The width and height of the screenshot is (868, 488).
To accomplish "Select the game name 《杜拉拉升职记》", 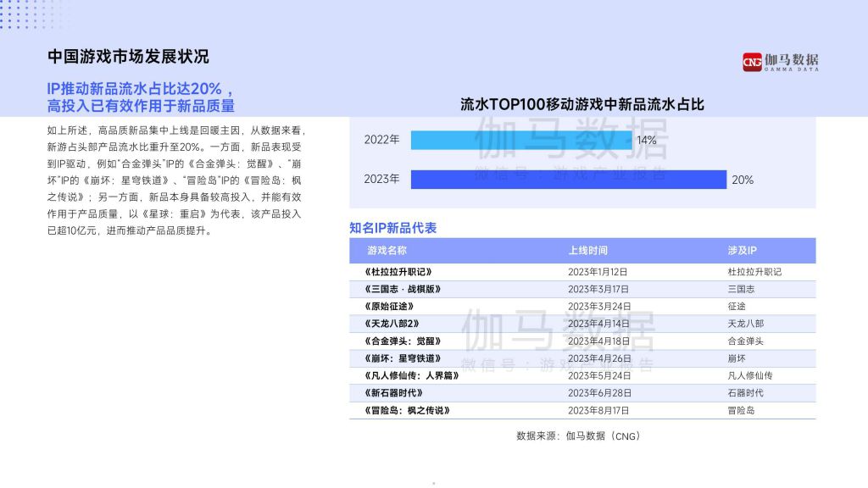I will pos(398,272).
